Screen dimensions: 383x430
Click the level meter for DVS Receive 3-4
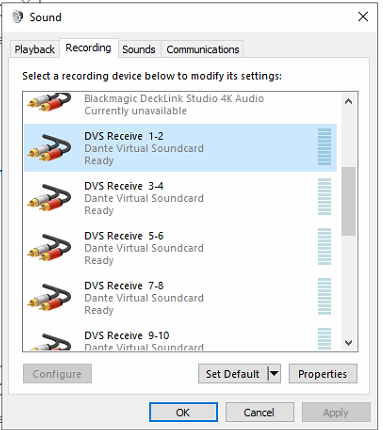point(324,197)
